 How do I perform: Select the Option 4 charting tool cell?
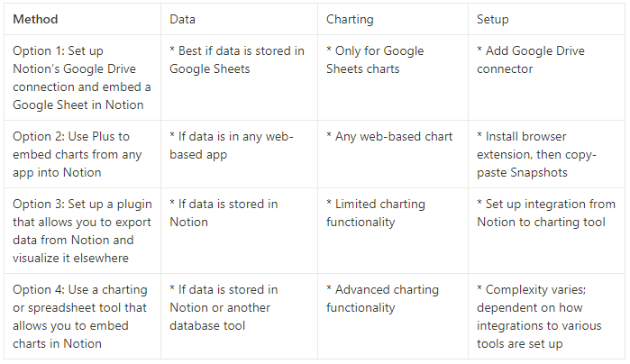82,316
